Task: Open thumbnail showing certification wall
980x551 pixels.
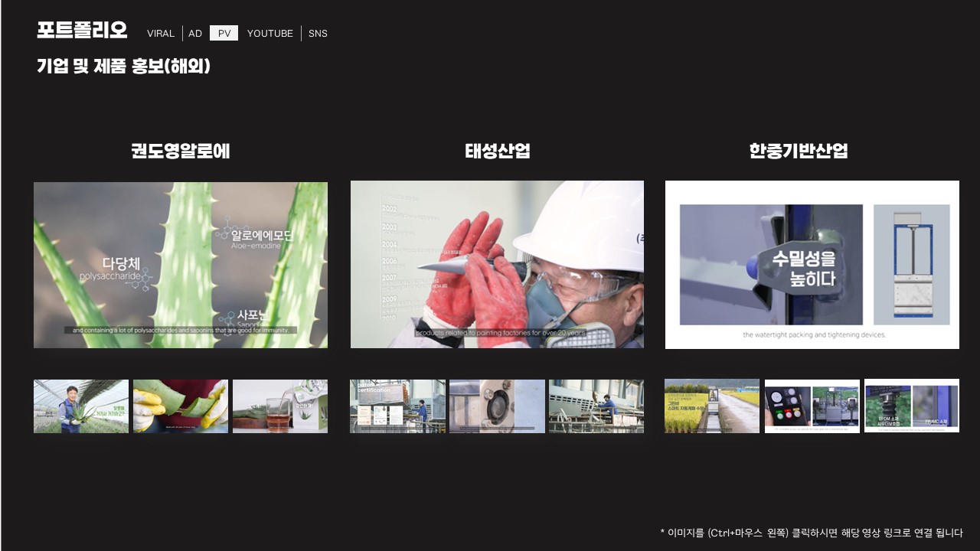Action: click(x=397, y=406)
